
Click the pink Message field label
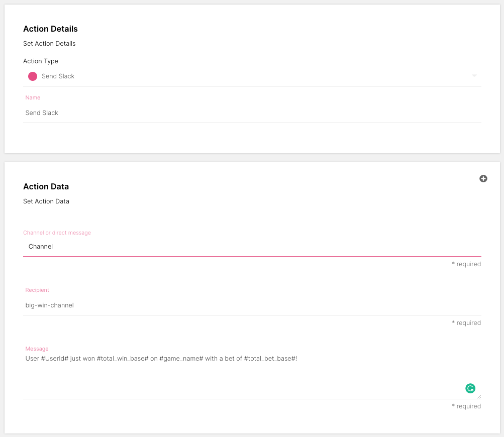(x=37, y=349)
